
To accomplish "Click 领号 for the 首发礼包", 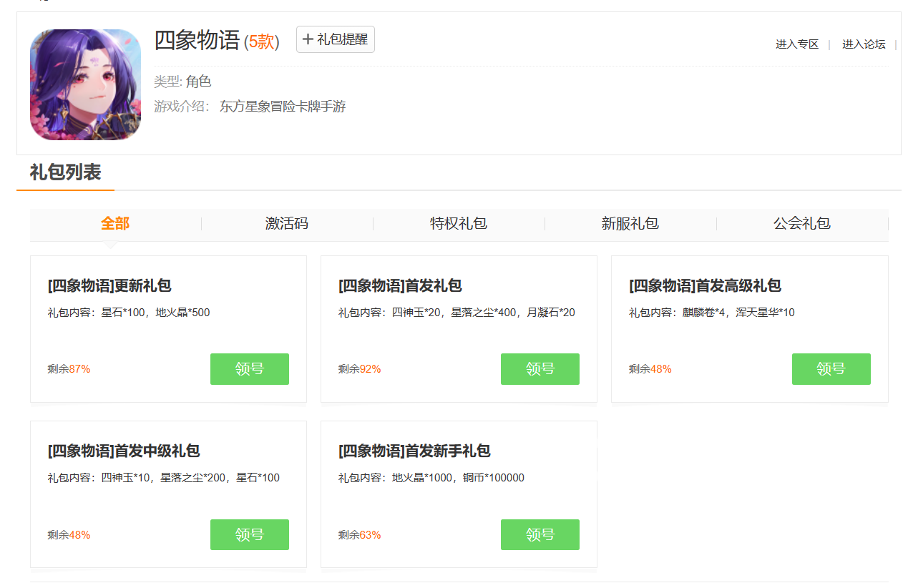I will pos(540,369).
